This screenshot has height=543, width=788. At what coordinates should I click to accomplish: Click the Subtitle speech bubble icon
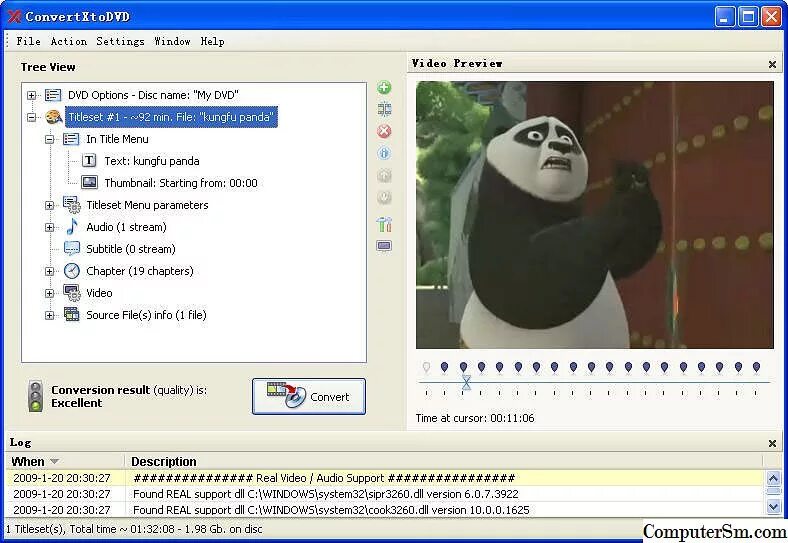pos(71,248)
